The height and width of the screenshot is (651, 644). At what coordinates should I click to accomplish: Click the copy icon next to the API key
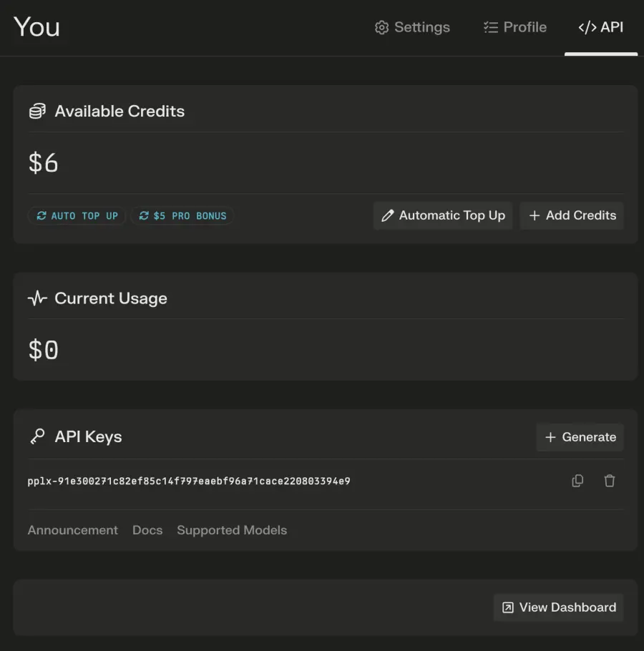click(577, 481)
